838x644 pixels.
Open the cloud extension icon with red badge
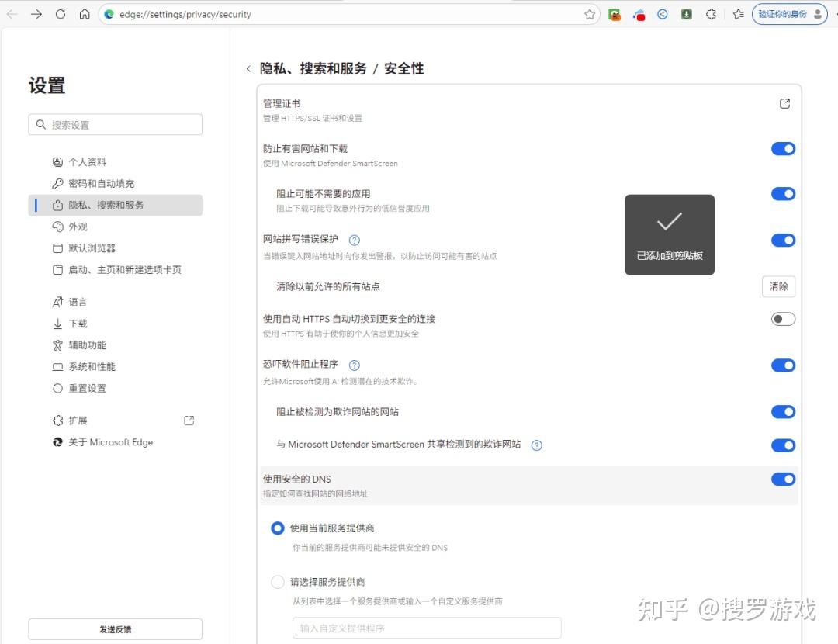click(639, 15)
